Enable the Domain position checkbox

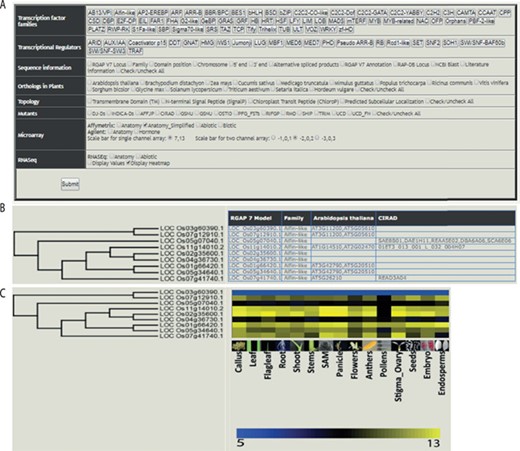pos(151,64)
